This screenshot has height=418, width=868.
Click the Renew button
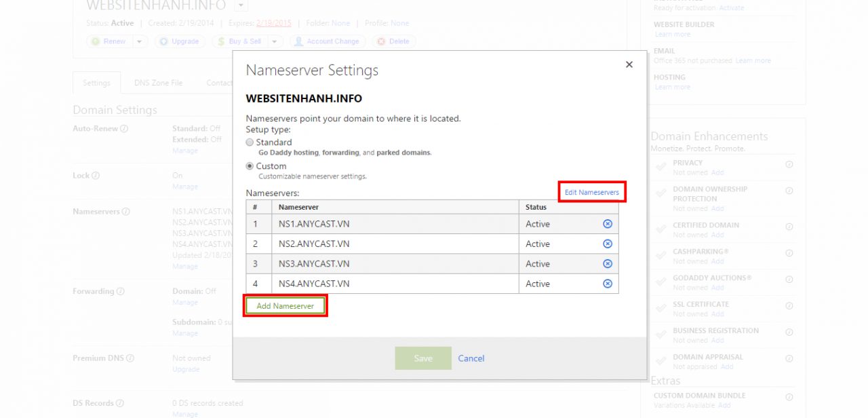[x=109, y=41]
